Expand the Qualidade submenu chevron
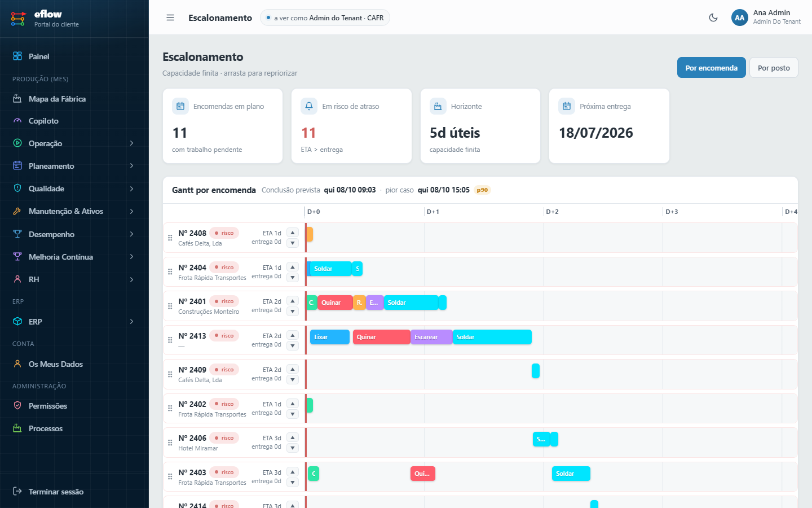Screen dimensions: 812x508 131,189
